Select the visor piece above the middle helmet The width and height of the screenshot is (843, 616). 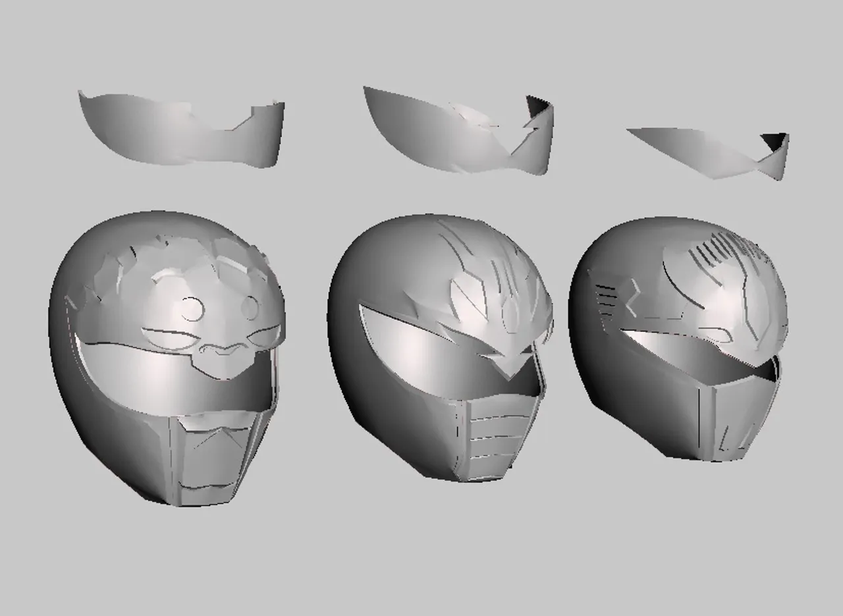click(x=458, y=130)
